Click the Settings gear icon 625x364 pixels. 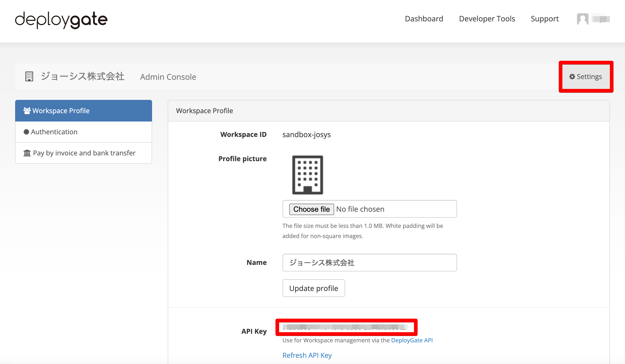pos(572,77)
